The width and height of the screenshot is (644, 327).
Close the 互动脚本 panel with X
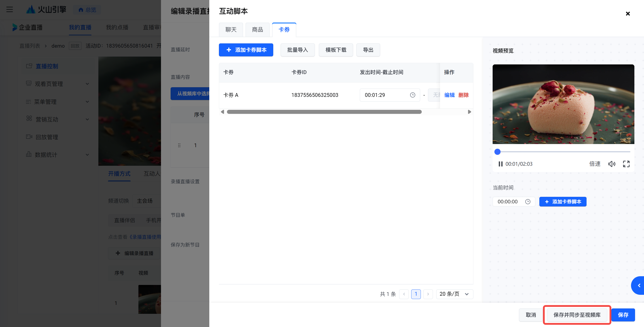(x=628, y=14)
